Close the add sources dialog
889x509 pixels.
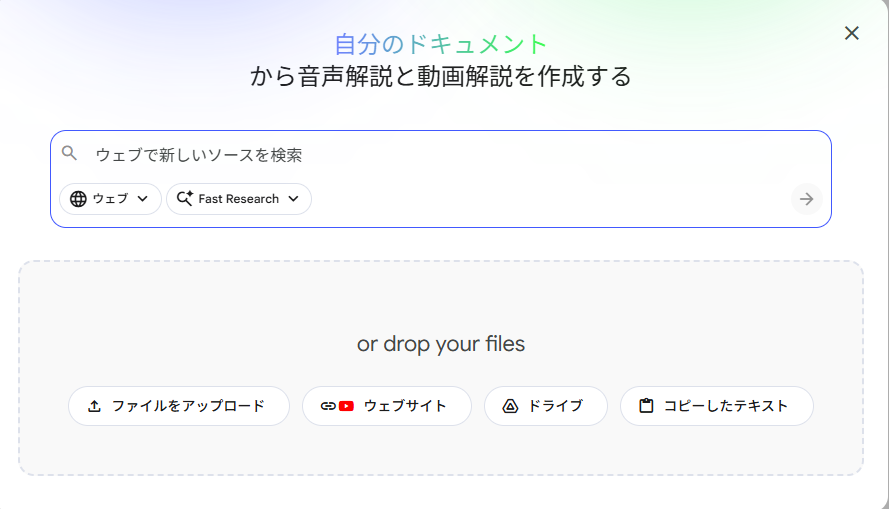(x=852, y=33)
